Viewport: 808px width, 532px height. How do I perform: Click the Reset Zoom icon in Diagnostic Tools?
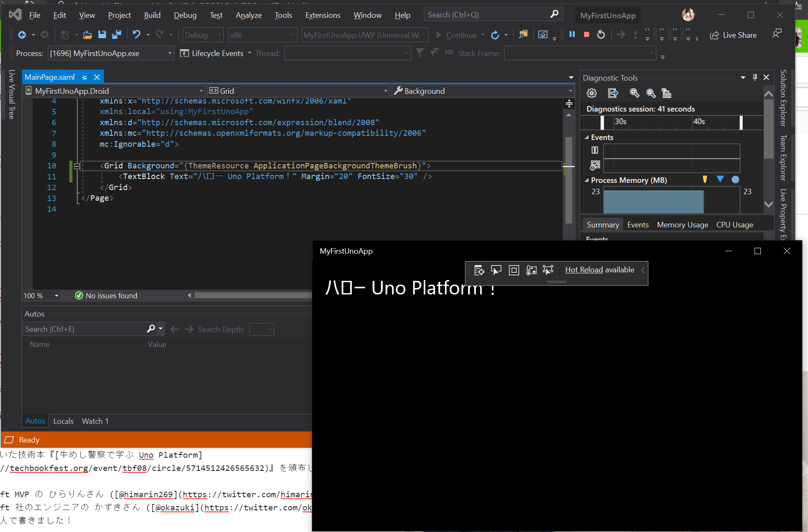click(x=666, y=93)
